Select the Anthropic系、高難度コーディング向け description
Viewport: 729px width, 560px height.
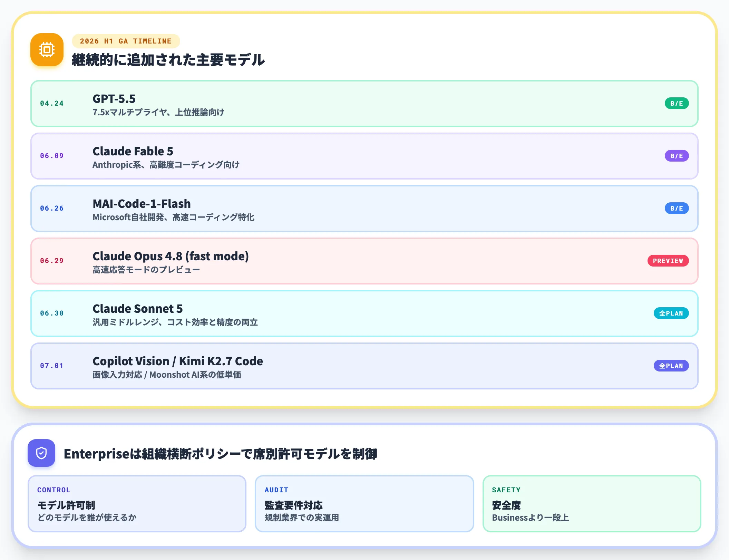(166, 165)
